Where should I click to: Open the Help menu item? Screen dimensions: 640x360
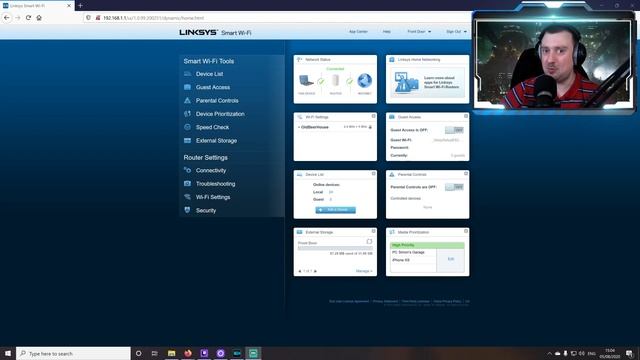point(387,31)
